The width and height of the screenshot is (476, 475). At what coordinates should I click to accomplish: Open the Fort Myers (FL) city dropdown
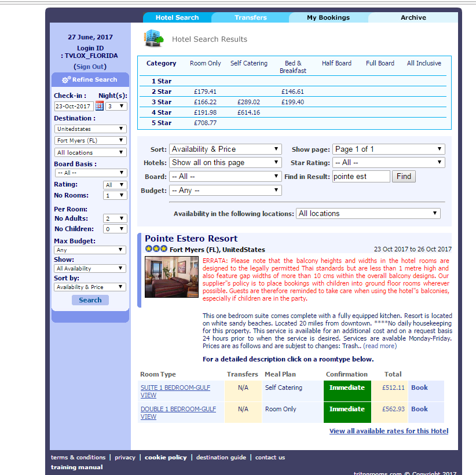click(x=90, y=140)
